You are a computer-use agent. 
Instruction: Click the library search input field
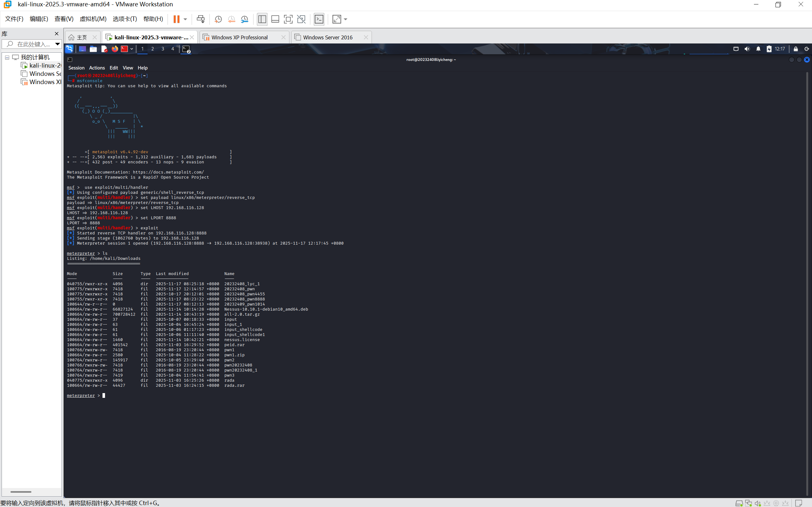33,44
